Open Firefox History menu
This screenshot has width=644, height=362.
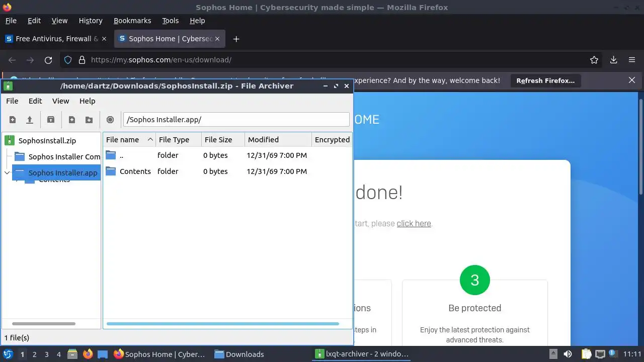[91, 21]
